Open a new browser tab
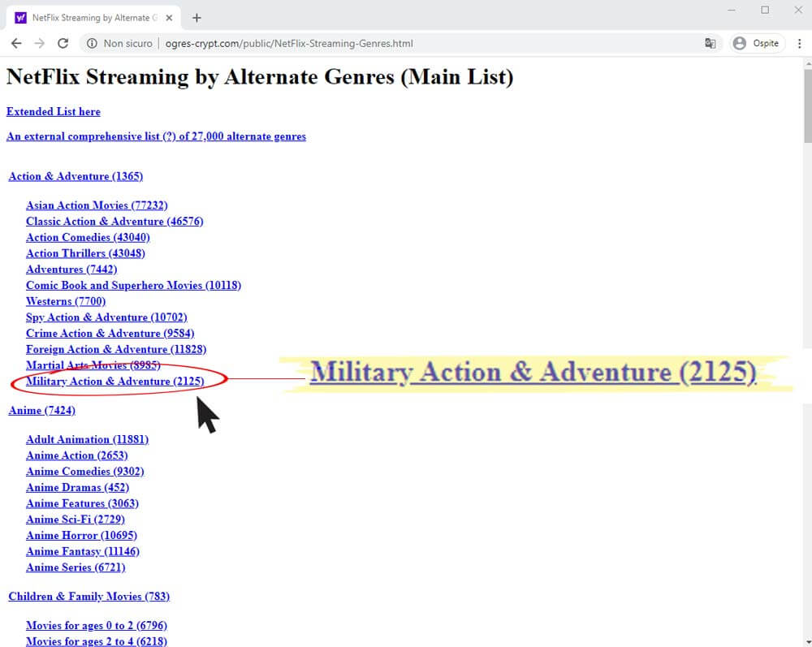 pyautogui.click(x=197, y=18)
